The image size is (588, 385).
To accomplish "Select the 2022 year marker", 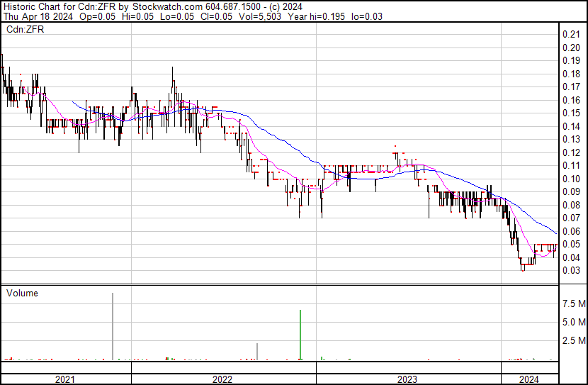I will pos(222,379).
